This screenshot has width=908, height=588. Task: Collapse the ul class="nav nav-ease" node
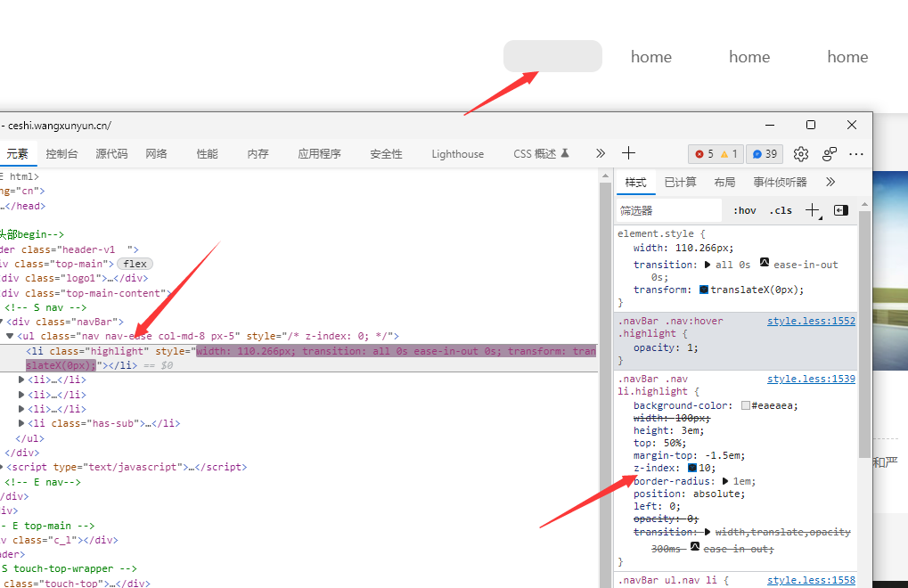(10, 336)
